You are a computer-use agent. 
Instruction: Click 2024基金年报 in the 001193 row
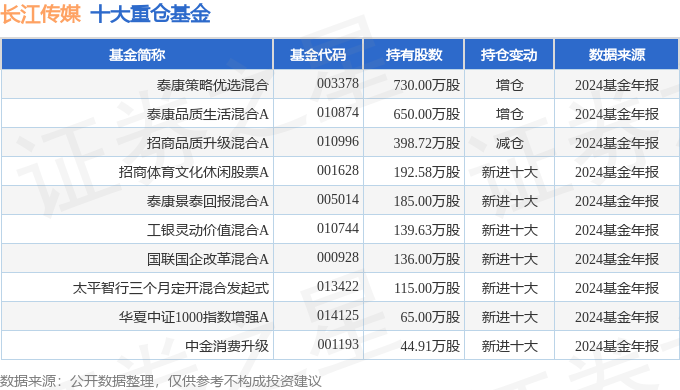[x=617, y=346]
